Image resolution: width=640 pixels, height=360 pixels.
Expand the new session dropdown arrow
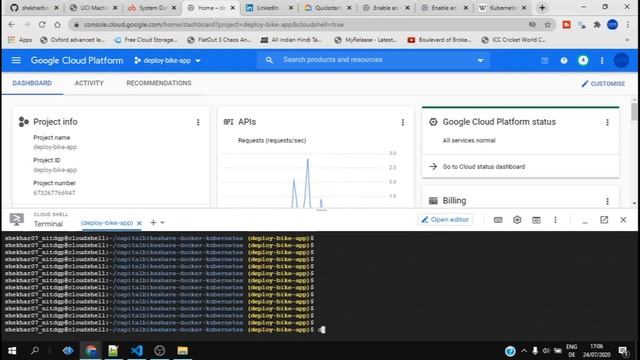[162, 223]
